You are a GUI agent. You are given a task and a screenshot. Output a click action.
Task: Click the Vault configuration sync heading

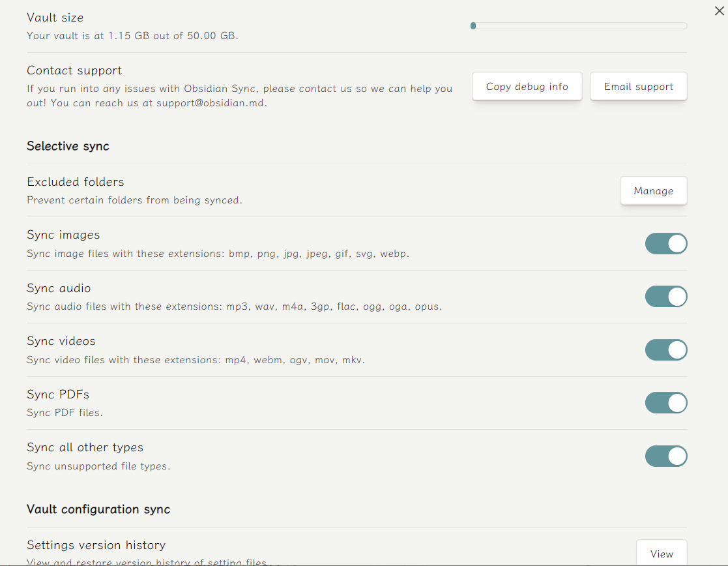click(98, 509)
